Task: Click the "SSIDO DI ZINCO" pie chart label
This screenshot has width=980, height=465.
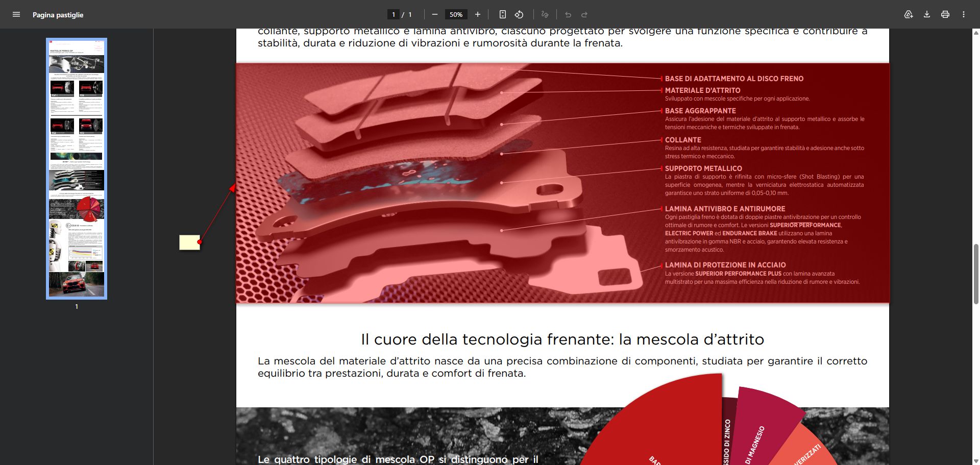Action: click(x=727, y=442)
